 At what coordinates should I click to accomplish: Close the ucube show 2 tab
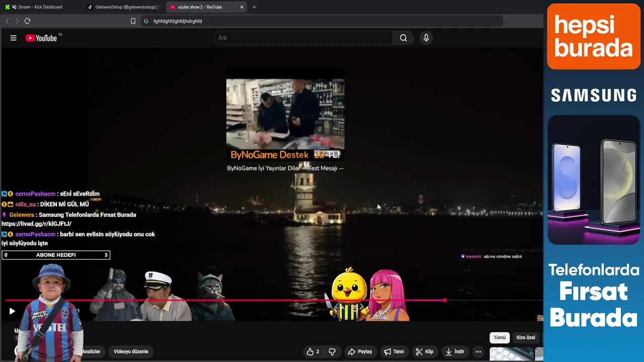coord(242,7)
